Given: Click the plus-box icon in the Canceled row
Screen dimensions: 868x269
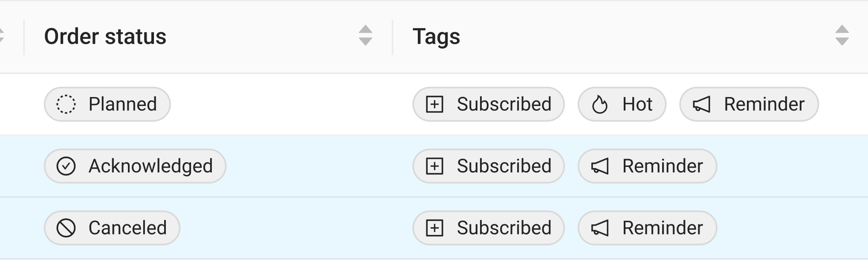Looking at the screenshot, I should tap(435, 228).
